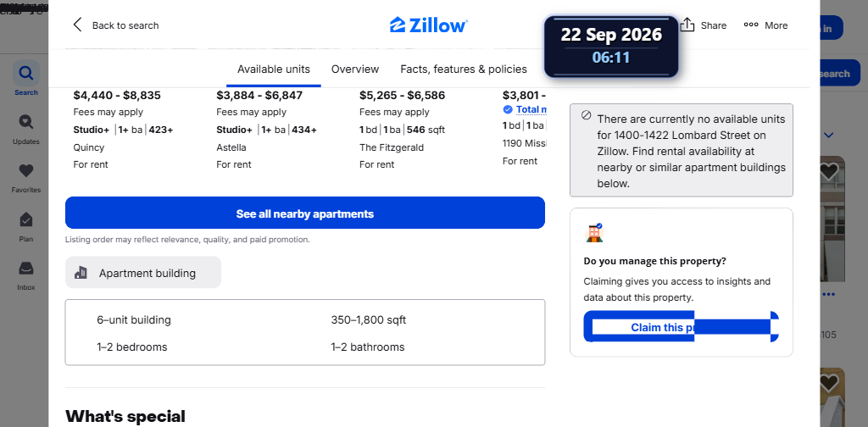Open The Fitzgerald rental listing
The image size is (868, 427).
[392, 147]
